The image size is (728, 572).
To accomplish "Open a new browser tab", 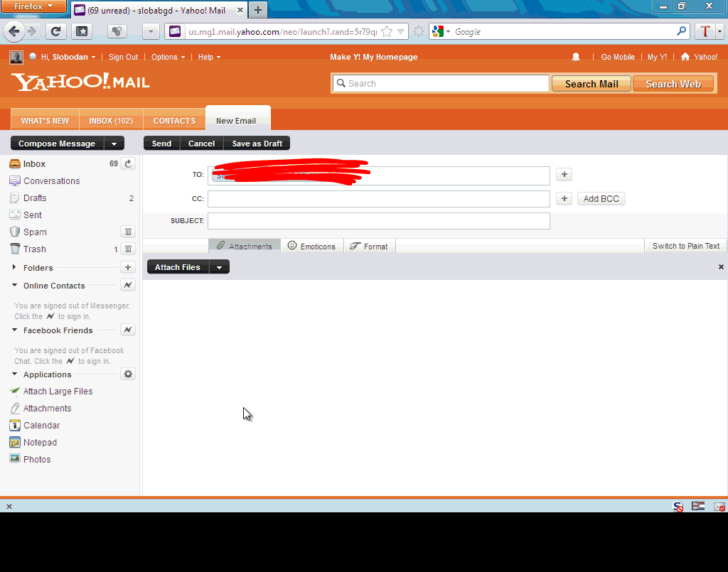I will coord(258,10).
